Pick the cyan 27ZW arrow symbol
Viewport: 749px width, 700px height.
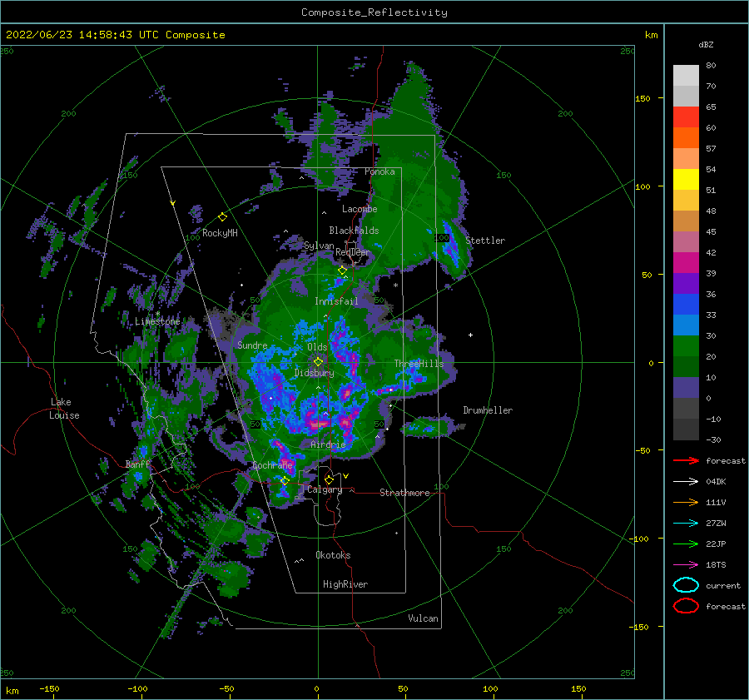(x=686, y=524)
